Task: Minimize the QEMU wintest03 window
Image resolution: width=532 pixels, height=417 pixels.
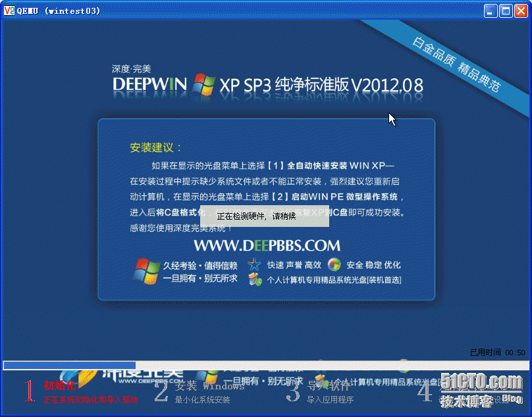Action: coord(490,11)
